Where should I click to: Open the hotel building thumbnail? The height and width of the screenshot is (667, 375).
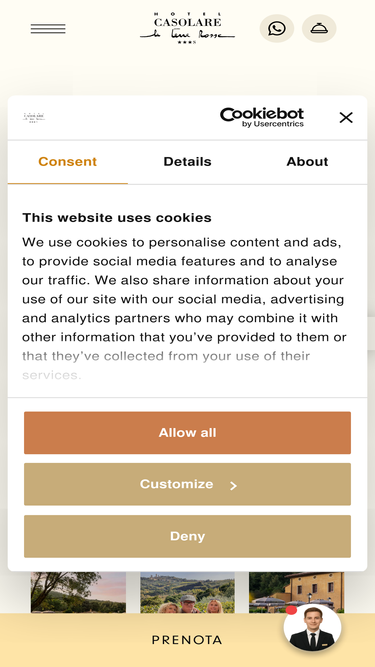(x=296, y=592)
